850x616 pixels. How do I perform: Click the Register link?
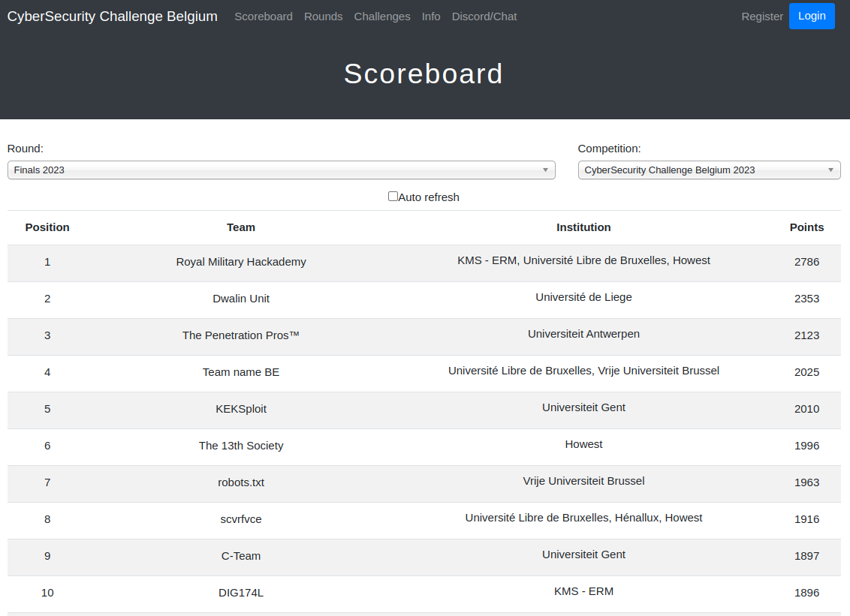click(x=761, y=17)
